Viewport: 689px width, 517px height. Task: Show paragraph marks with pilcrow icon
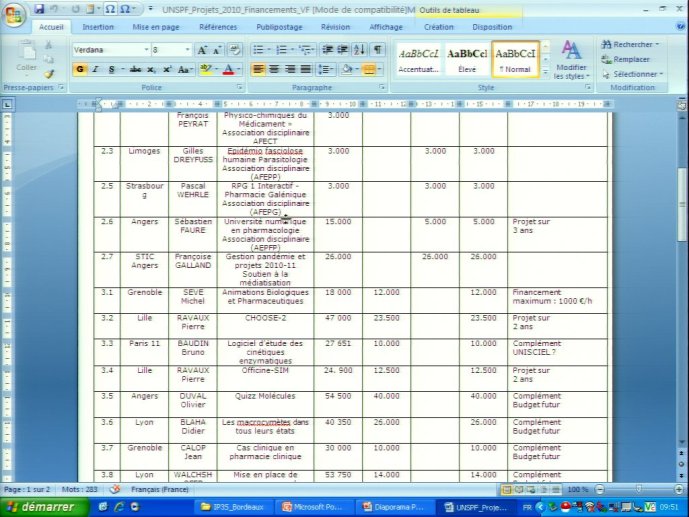[377, 50]
